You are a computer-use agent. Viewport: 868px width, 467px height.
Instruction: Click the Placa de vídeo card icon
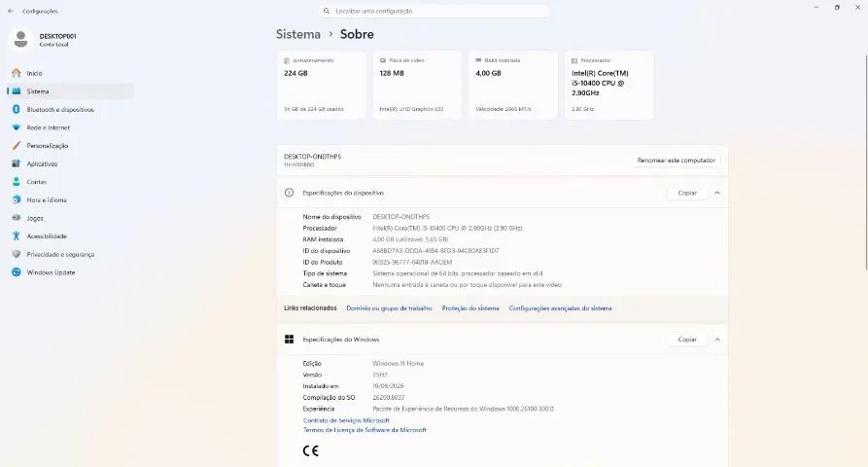click(383, 60)
